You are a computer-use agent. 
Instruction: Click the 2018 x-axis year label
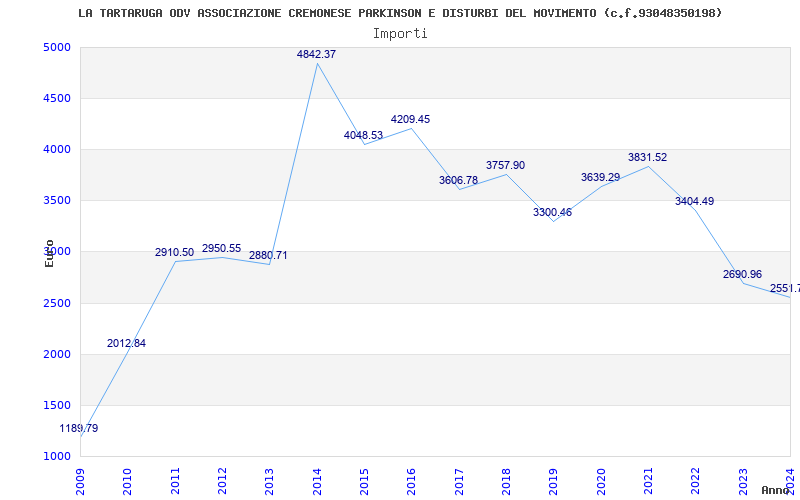point(506,481)
